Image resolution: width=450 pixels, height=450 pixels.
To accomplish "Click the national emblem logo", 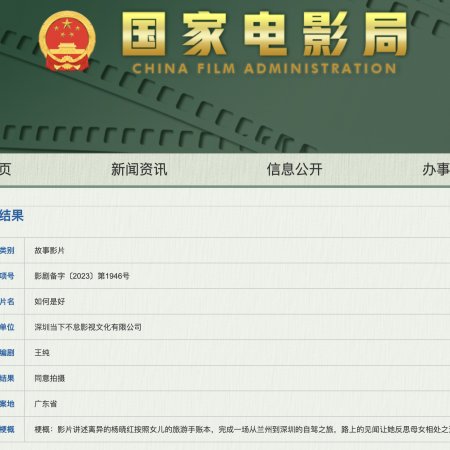I will (x=67, y=41).
